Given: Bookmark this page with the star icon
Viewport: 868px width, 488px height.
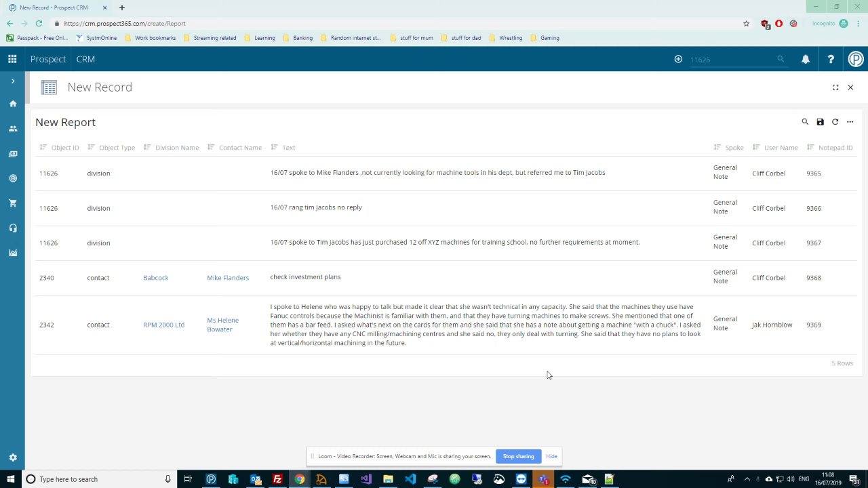Looking at the screenshot, I should click(747, 23).
